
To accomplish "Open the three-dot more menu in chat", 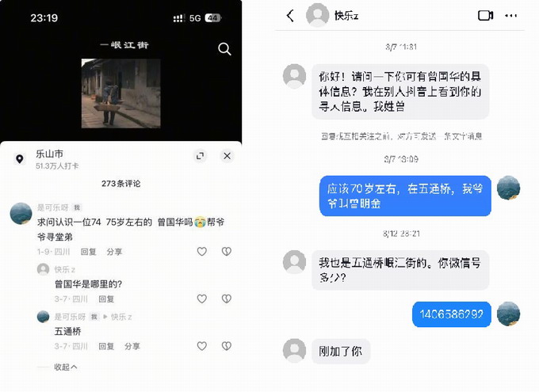I will coord(510,16).
